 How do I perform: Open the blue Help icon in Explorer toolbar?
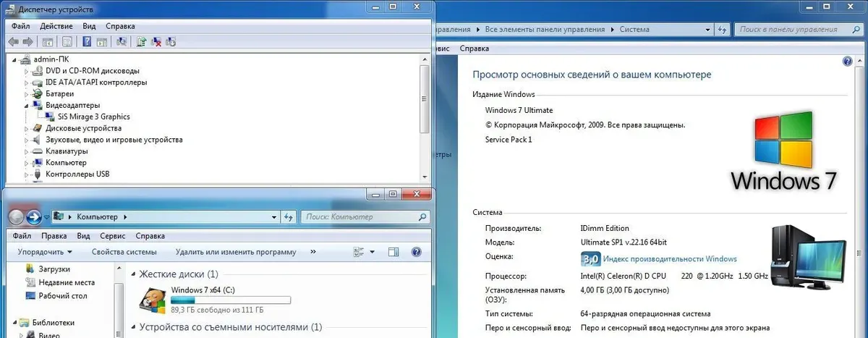pyautogui.click(x=416, y=252)
